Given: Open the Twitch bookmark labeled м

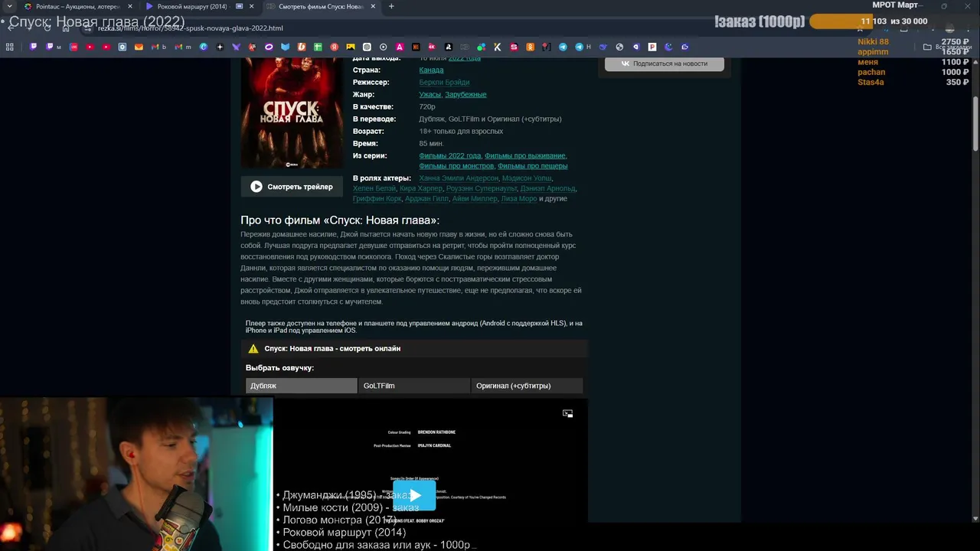Looking at the screenshot, I should tap(53, 47).
